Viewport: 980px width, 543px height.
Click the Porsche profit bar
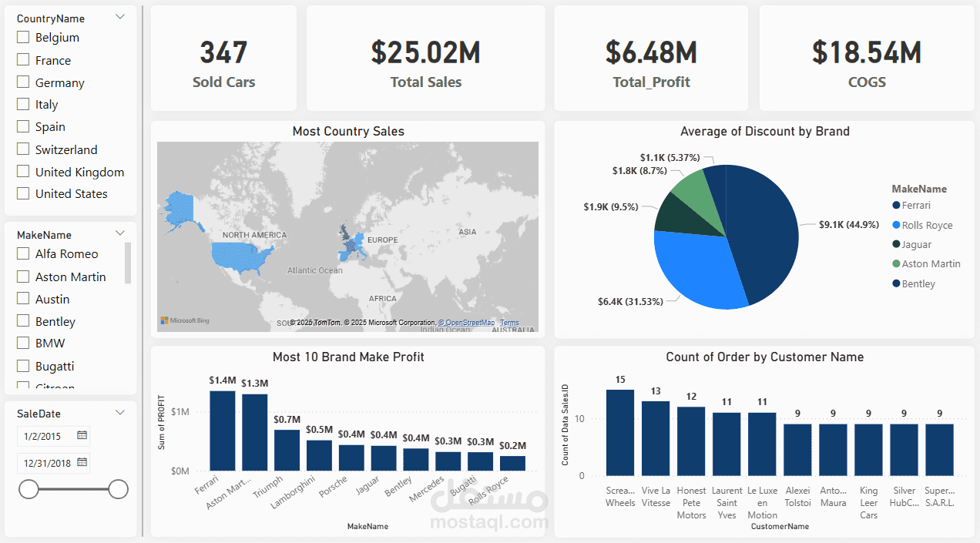351,458
